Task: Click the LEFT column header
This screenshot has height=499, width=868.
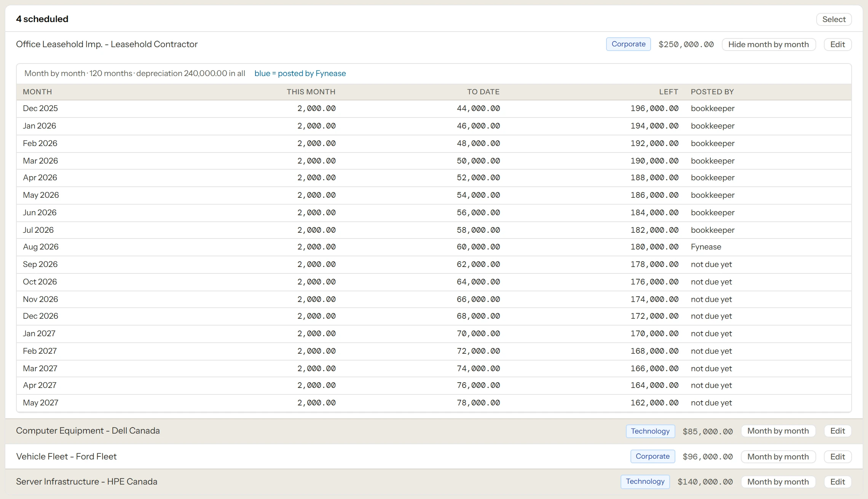Action: [669, 92]
